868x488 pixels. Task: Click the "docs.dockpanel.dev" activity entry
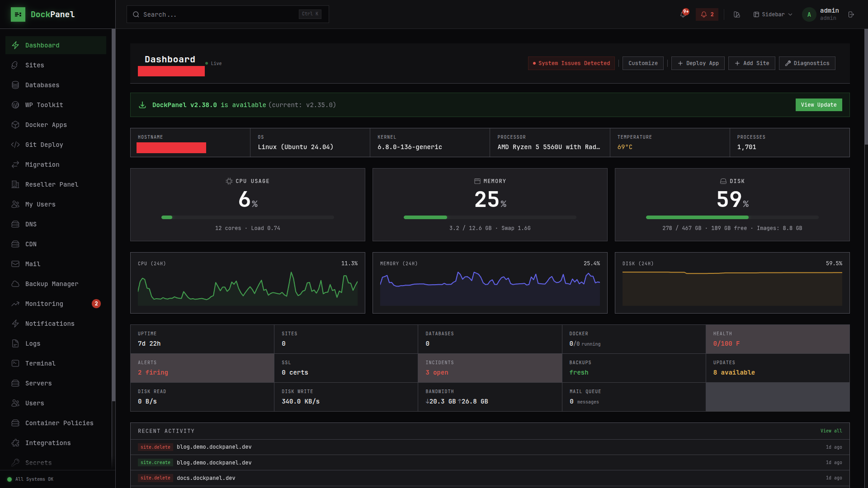(x=206, y=478)
